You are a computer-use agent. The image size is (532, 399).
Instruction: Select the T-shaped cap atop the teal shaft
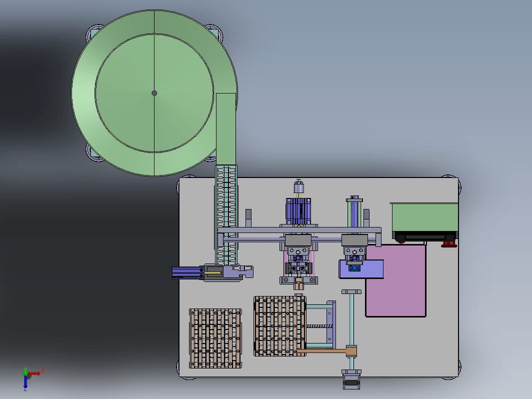click(x=351, y=292)
